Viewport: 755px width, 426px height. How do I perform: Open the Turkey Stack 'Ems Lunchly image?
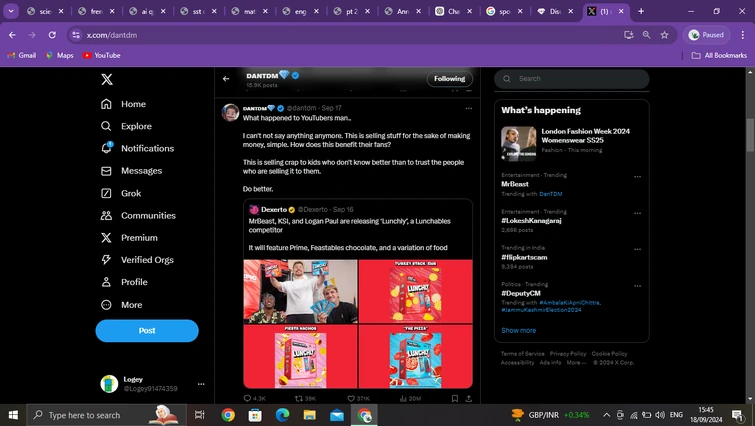pos(416,291)
